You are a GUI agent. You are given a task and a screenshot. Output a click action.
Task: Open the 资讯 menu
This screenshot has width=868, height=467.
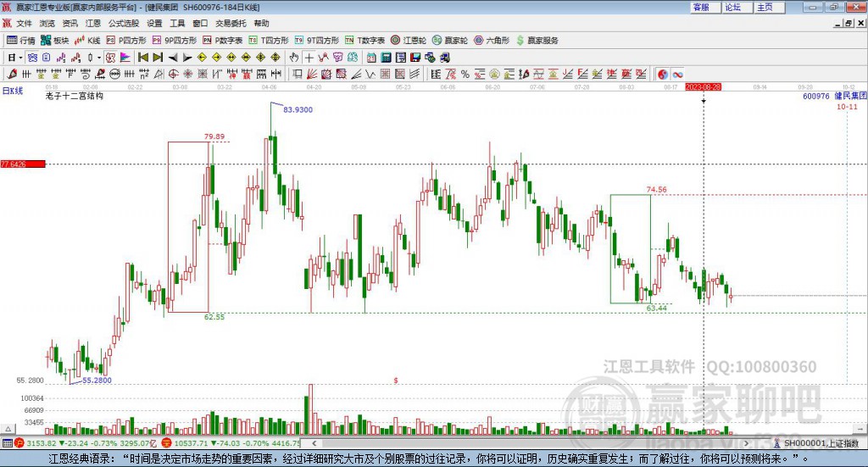click(70, 23)
